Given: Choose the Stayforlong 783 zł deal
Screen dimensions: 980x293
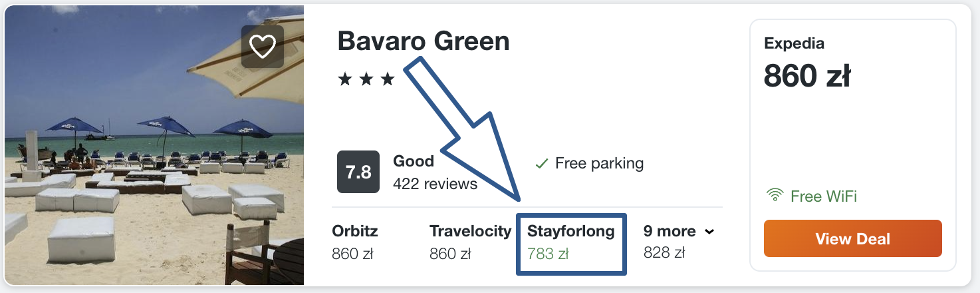Looking at the screenshot, I should pyautogui.click(x=571, y=242).
